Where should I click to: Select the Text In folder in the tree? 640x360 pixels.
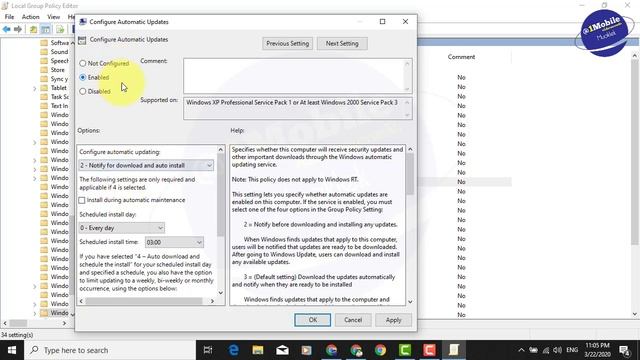59,106
